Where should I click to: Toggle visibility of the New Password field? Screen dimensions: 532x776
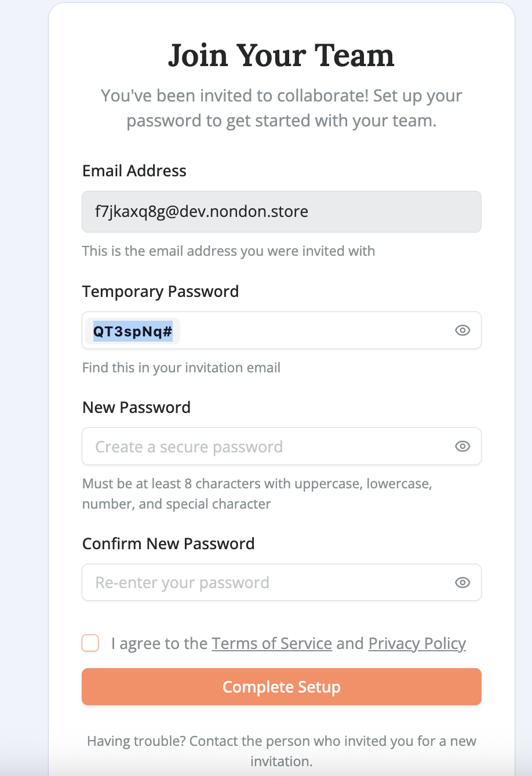[x=462, y=446]
